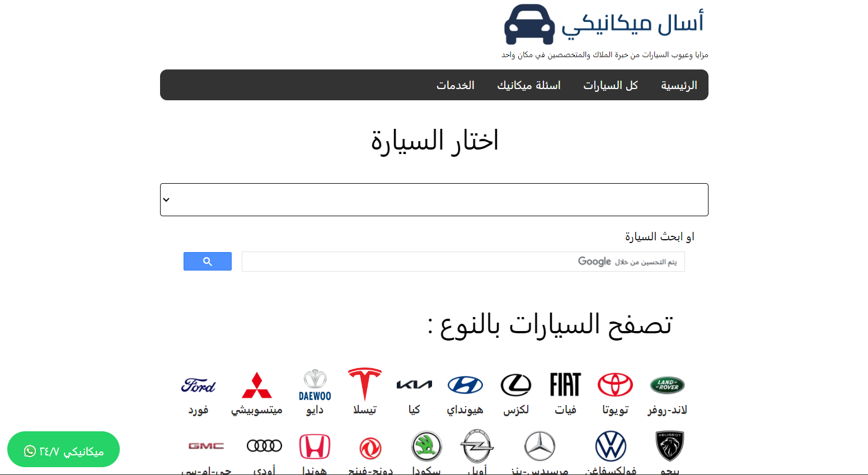
Task: Open the Honda brand logo
Action: pos(315,446)
